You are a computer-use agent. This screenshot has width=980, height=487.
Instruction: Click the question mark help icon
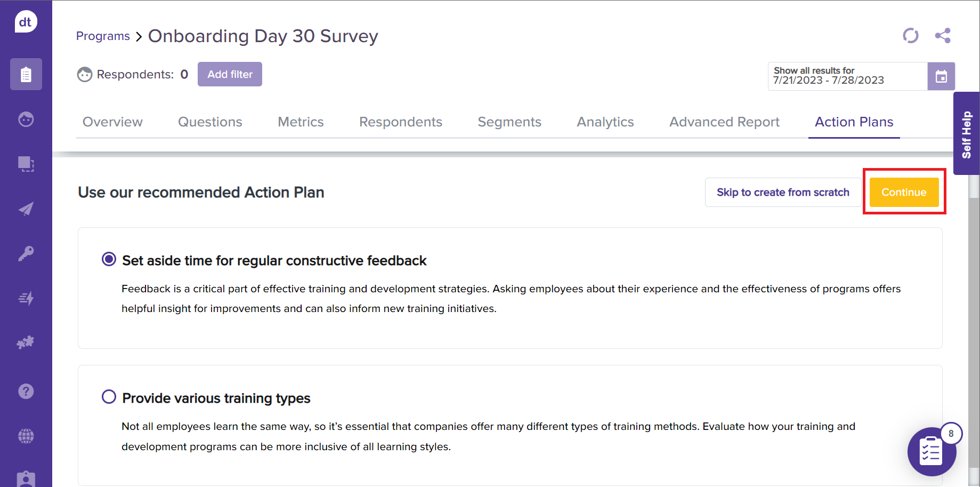click(x=26, y=391)
